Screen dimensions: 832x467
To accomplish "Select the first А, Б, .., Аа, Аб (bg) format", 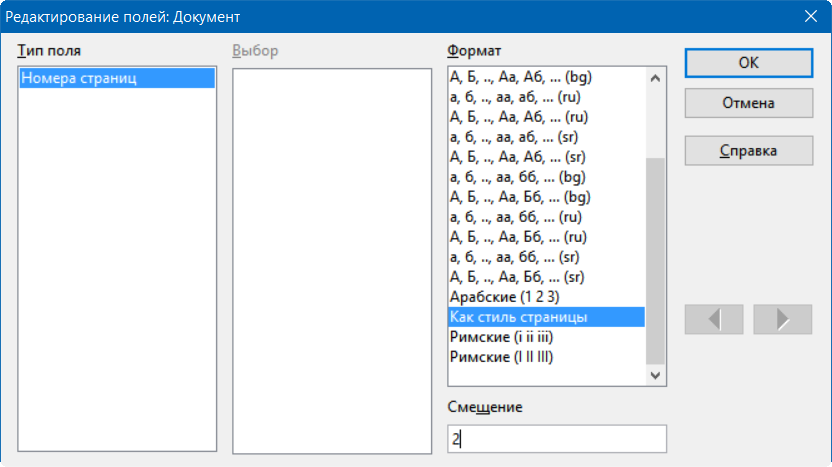I will [522, 77].
